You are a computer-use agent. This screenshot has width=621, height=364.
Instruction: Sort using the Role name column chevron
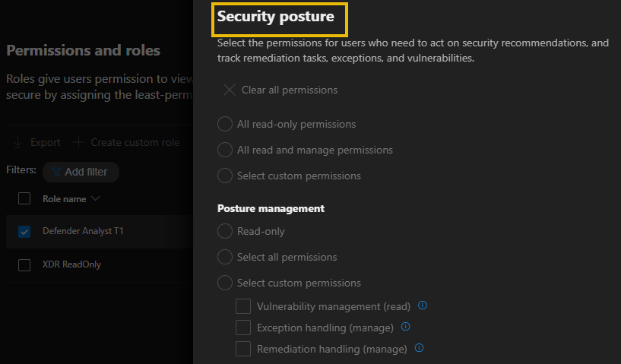[x=95, y=199]
